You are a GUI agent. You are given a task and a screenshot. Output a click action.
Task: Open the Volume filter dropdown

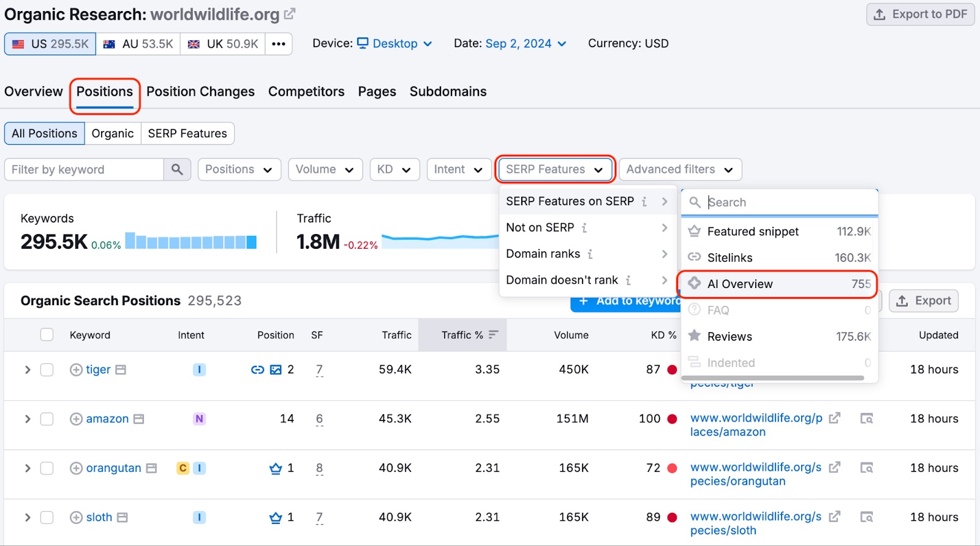click(325, 170)
